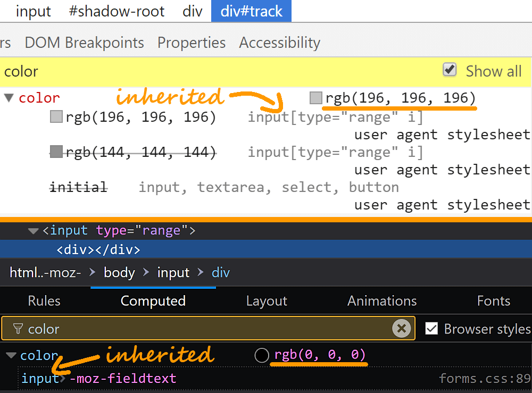Switch to the Rules tab
Screen dimensions: 532x393
tap(44, 301)
